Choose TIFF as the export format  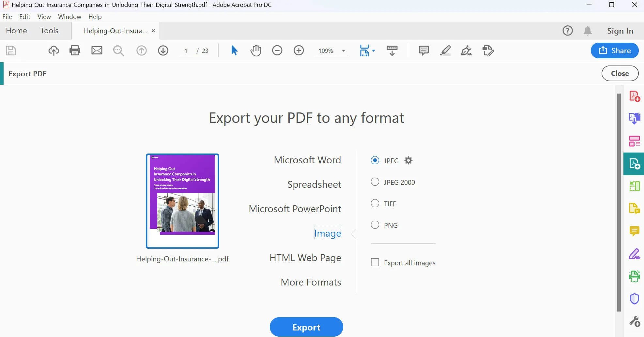(375, 203)
